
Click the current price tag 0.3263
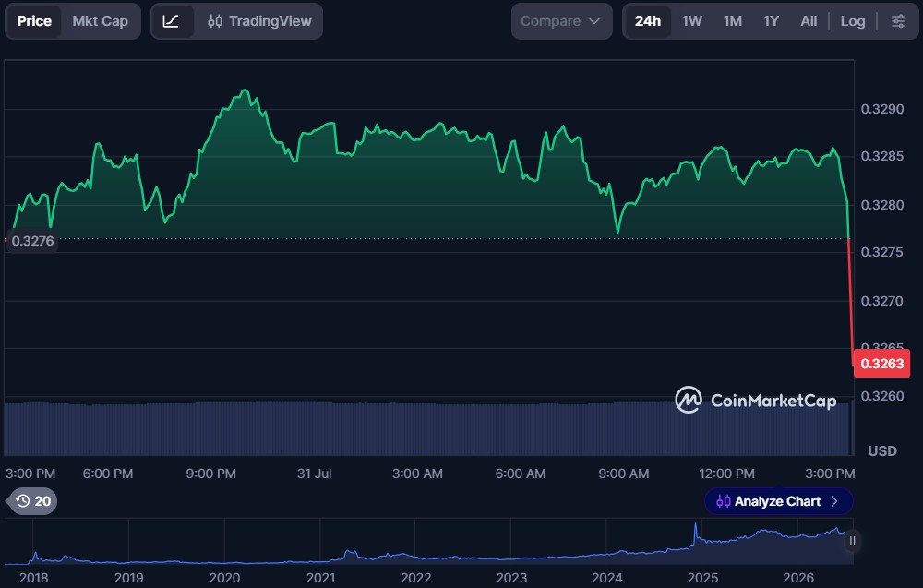click(881, 363)
